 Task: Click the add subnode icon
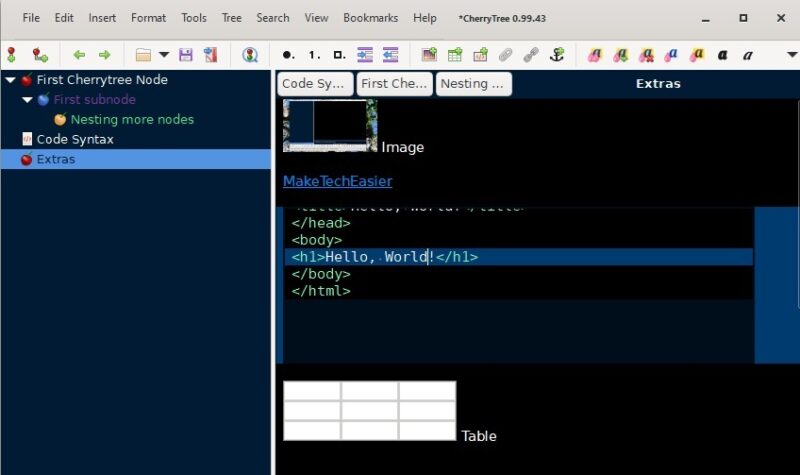point(39,55)
